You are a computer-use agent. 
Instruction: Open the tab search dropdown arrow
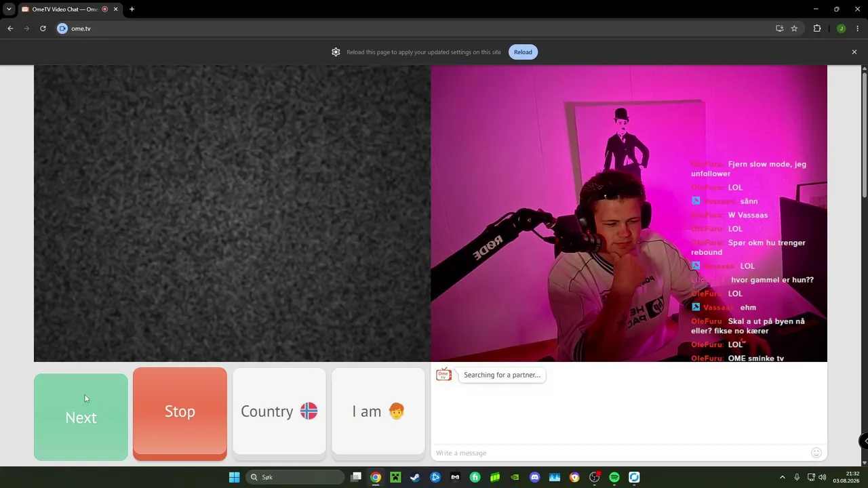pyautogui.click(x=9, y=9)
